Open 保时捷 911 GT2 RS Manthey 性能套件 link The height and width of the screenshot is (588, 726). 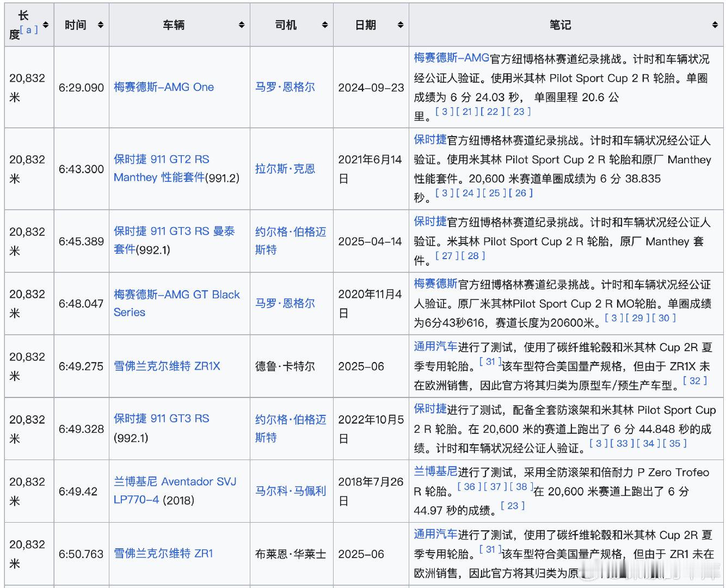[162, 168]
